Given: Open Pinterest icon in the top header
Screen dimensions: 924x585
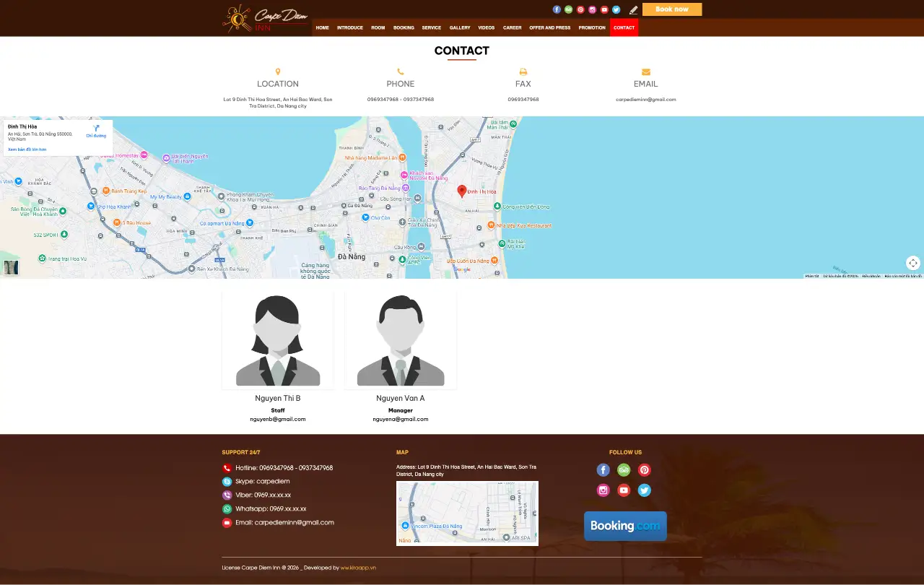Looking at the screenshot, I should tap(580, 9).
